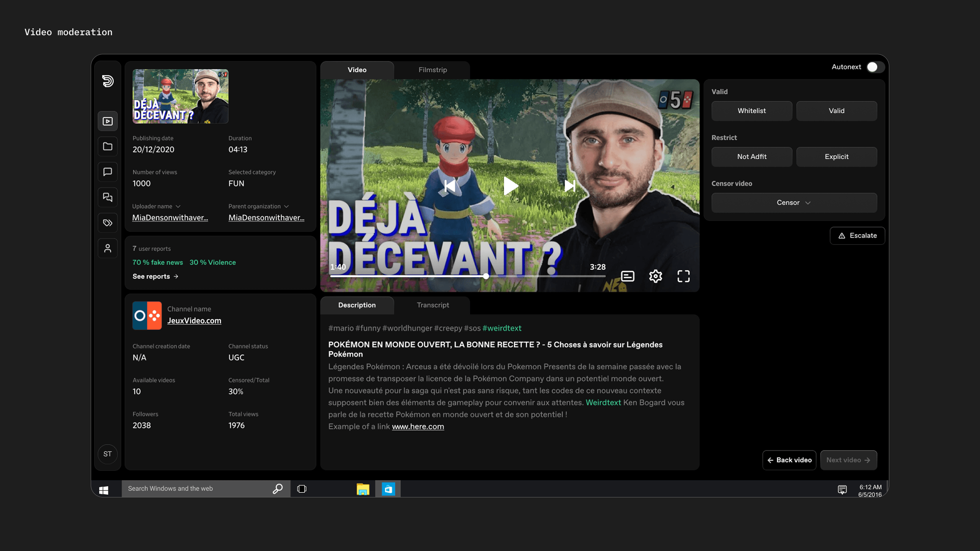Click the video thumbnail preview image
The width and height of the screenshot is (980, 551).
pos(180,96)
